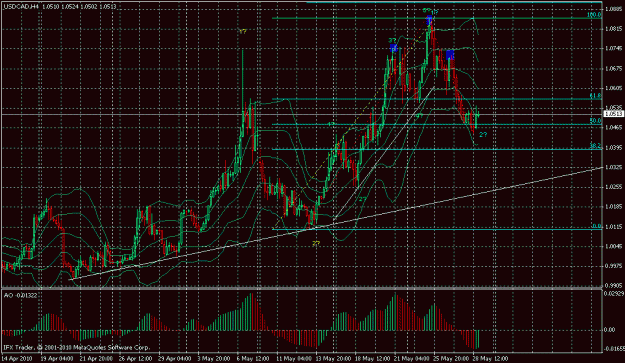Screen dimensions: 625x363
Task: Click the 25 May 20:00 time label
Action: tap(450, 358)
